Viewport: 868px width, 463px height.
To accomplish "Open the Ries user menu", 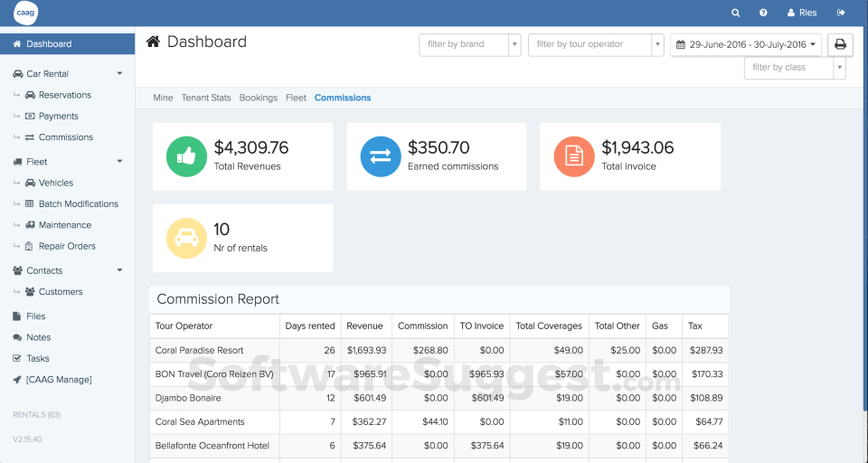I will pos(802,13).
